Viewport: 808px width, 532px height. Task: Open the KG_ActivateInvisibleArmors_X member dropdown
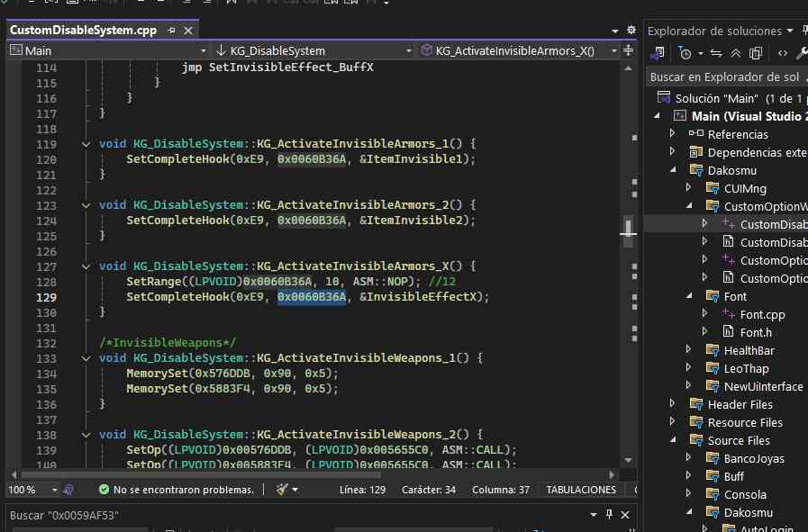tap(613, 50)
